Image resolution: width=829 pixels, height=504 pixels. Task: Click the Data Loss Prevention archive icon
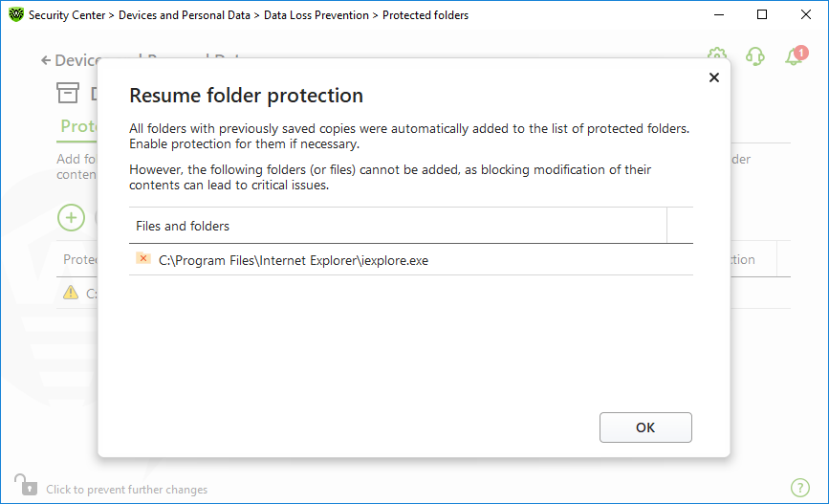click(x=68, y=93)
